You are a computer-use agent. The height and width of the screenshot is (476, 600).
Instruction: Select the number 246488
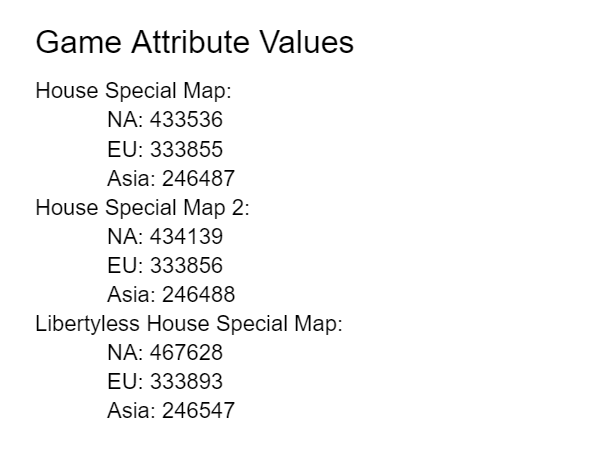tap(198, 295)
